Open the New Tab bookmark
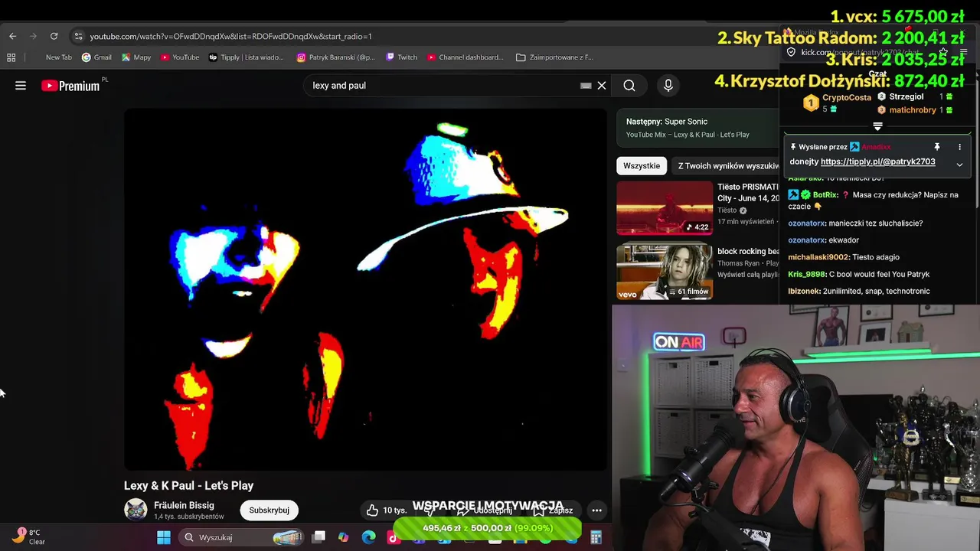 58,57
